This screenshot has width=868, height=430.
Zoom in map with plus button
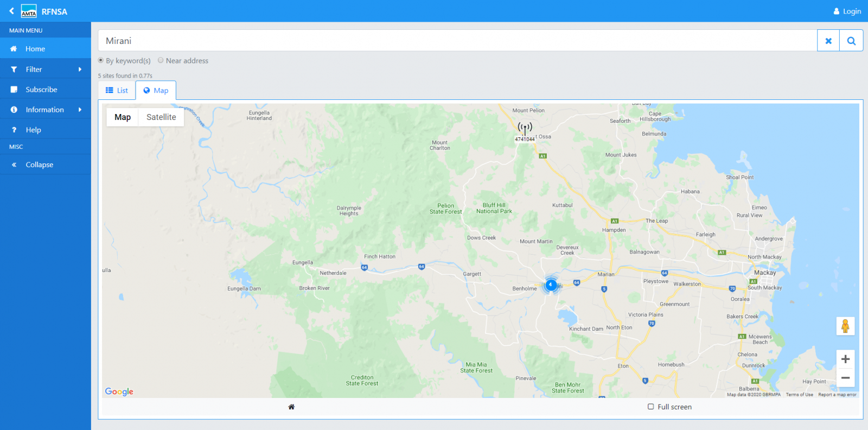click(845, 359)
